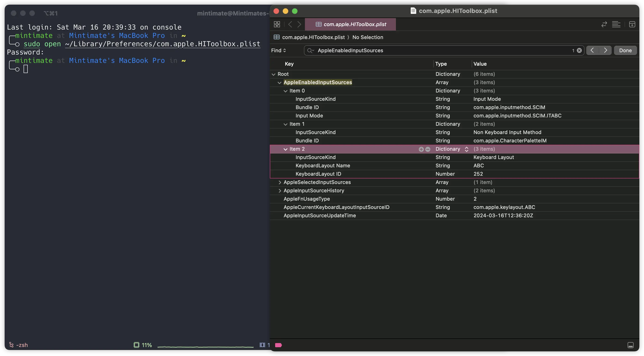The width and height of the screenshot is (644, 356).
Task: Jump to the next search match
Action: [605, 50]
